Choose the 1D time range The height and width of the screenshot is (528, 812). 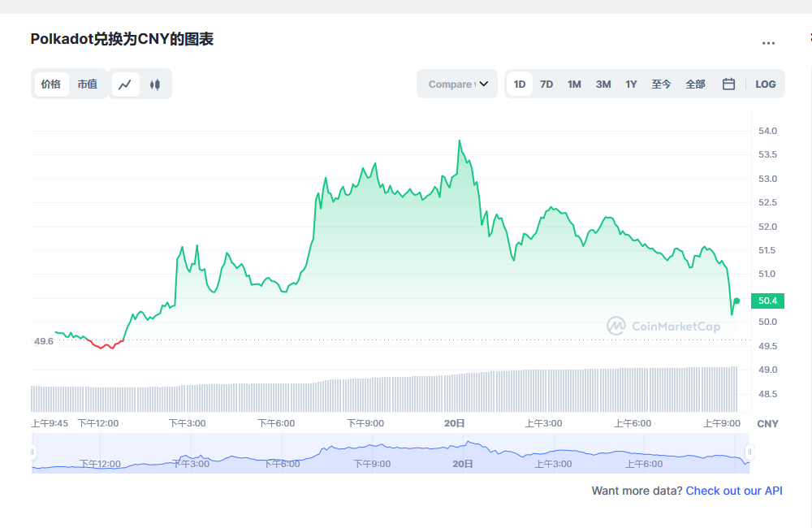[x=520, y=84]
